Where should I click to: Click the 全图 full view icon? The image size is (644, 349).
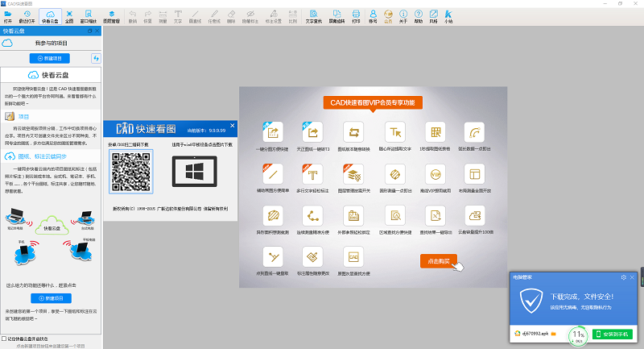pyautogui.click(x=69, y=16)
